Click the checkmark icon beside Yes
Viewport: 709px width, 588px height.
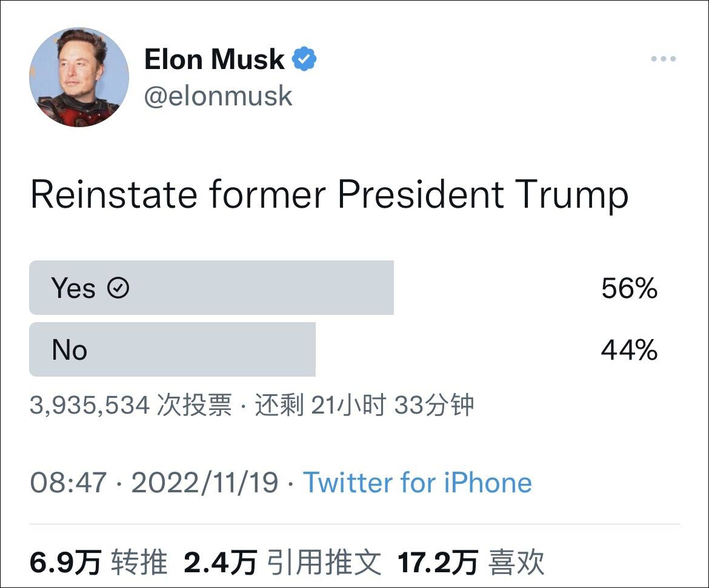coord(118,288)
